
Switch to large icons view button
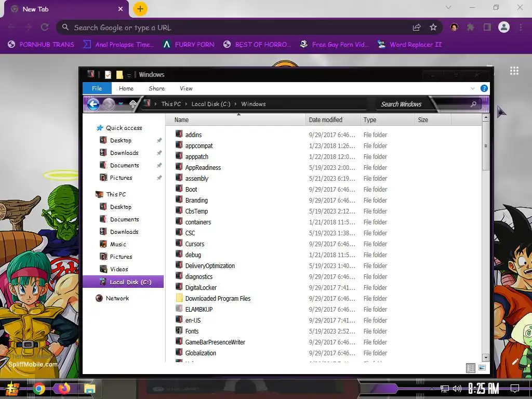(x=482, y=368)
